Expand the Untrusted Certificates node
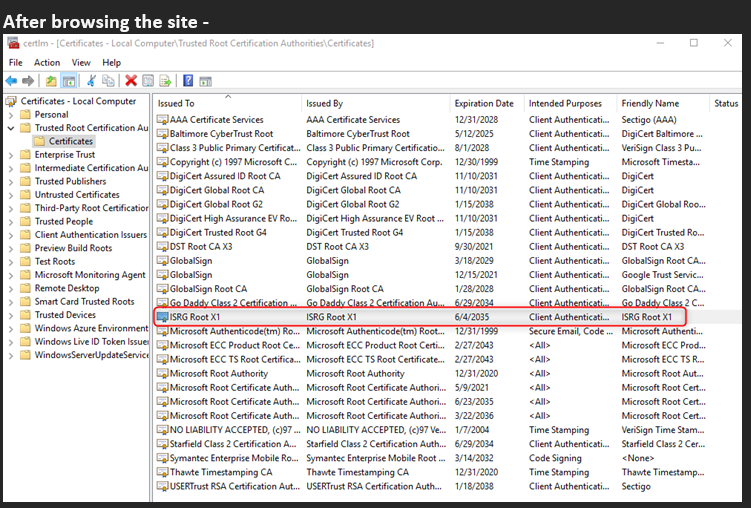Image resolution: width=751 pixels, height=508 pixels. click(11, 195)
